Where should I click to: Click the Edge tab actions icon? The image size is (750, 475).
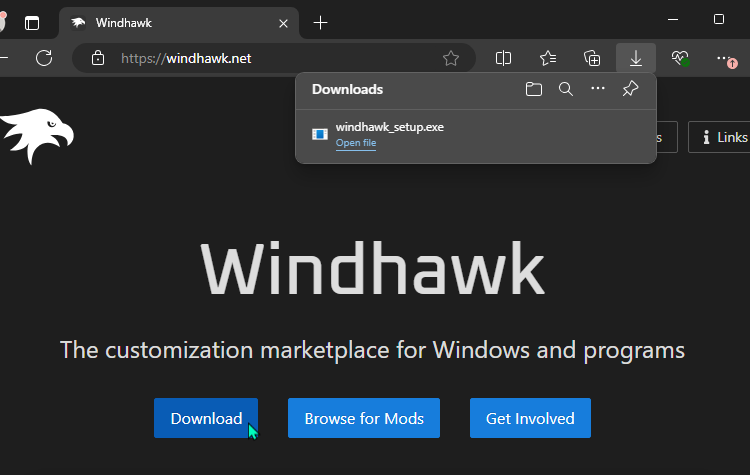(32, 23)
